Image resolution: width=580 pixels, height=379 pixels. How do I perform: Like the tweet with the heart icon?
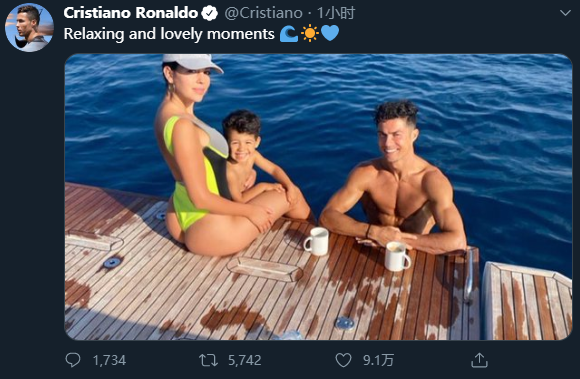343,360
